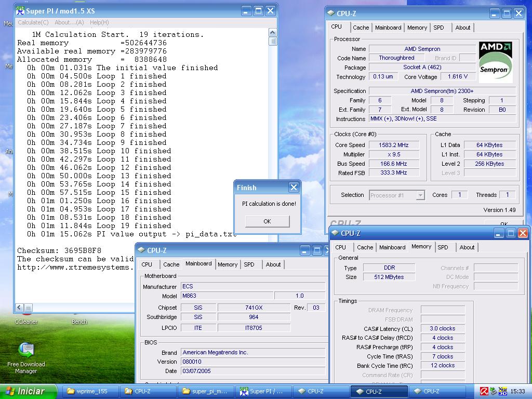Close the Finish dialog

(x=294, y=187)
